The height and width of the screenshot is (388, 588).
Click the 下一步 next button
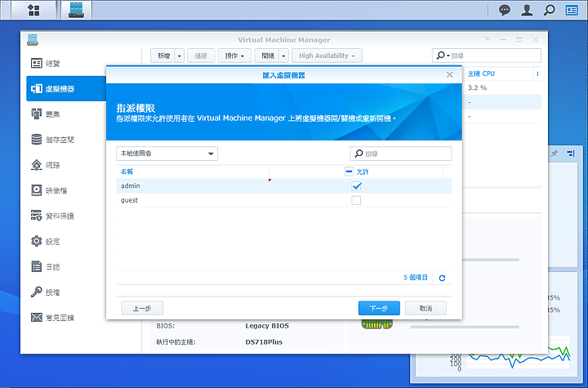[379, 308]
